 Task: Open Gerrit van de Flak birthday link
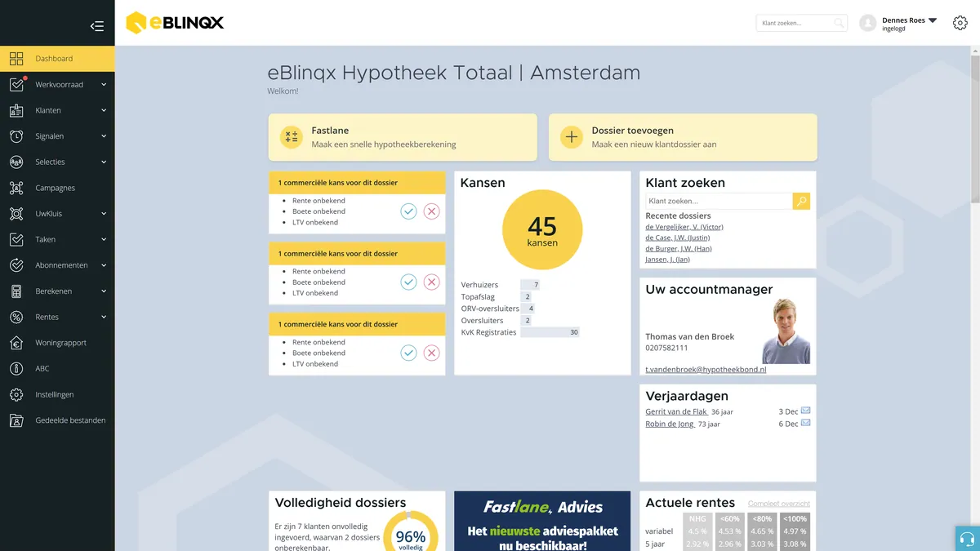pos(676,412)
